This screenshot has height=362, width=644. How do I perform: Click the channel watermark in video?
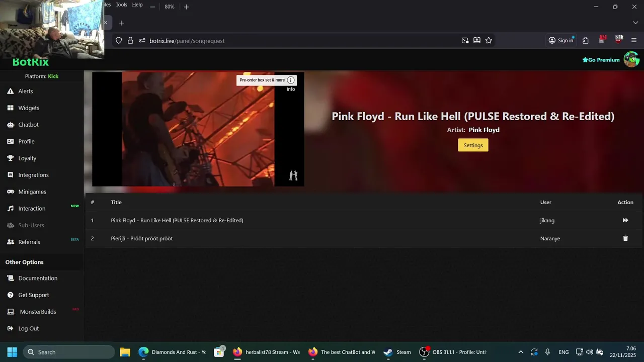tap(293, 175)
